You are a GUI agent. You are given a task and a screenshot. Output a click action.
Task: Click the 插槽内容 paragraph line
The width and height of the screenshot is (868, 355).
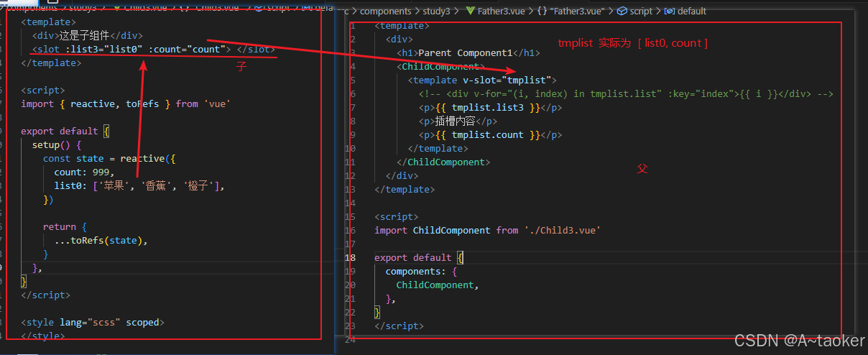457,121
